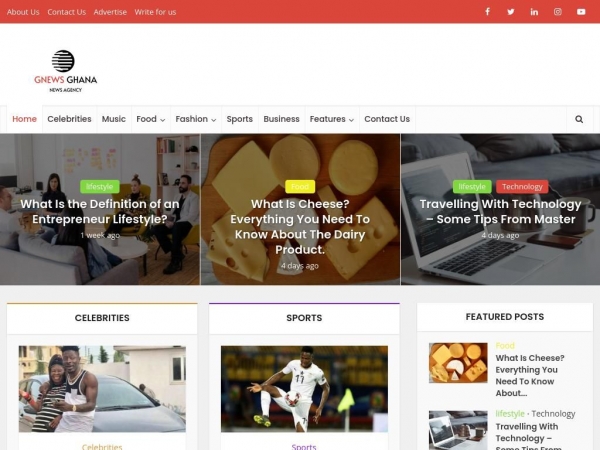Image resolution: width=600 pixels, height=450 pixels.
Task: Click the yellow Food tag on cheese slide
Action: point(300,187)
